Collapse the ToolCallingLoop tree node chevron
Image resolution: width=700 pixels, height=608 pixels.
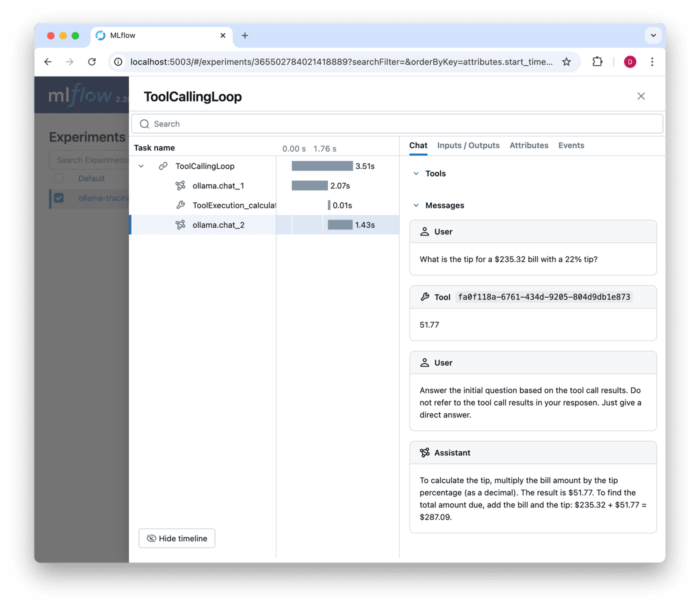pyautogui.click(x=141, y=166)
